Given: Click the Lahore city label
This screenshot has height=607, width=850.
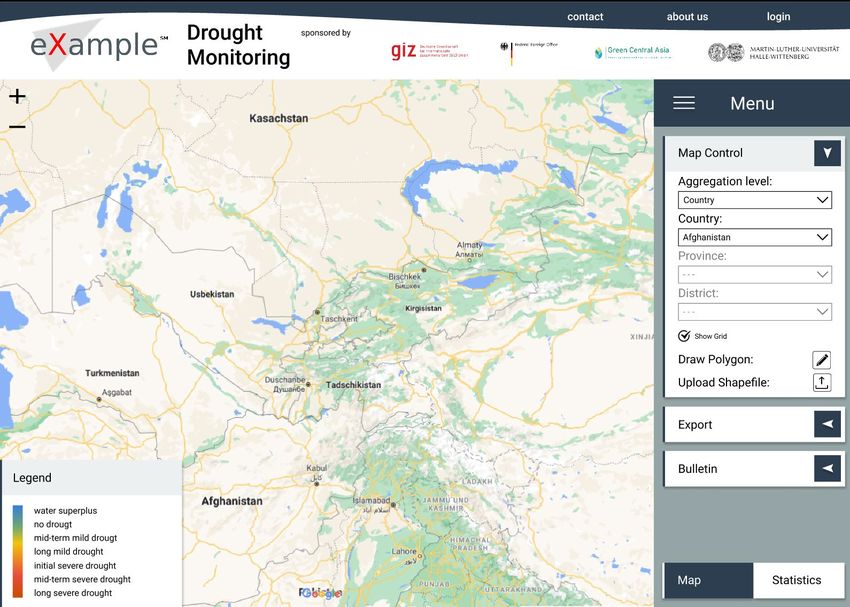Looking at the screenshot, I should click(404, 556).
